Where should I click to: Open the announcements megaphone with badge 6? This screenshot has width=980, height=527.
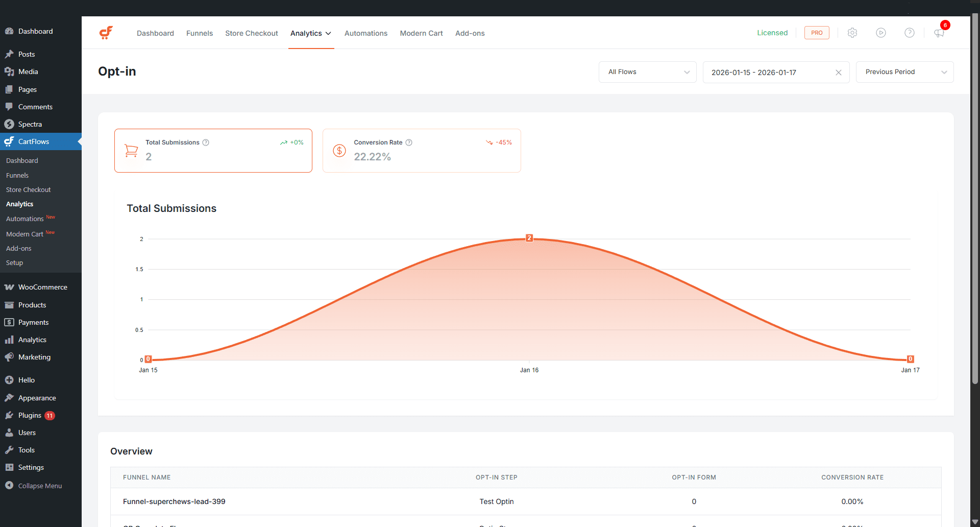(x=939, y=34)
